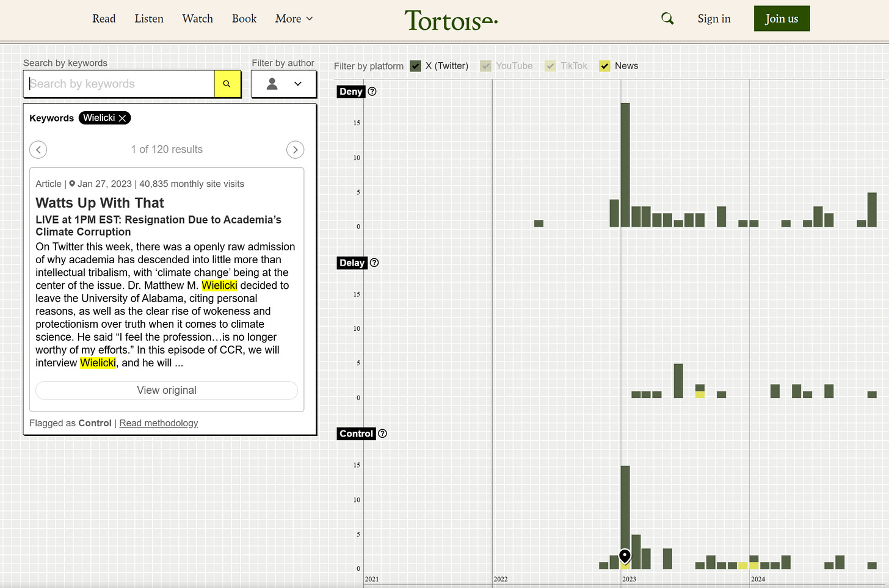
Task: Click the location pin marker on Control chart
Action: coord(625,556)
